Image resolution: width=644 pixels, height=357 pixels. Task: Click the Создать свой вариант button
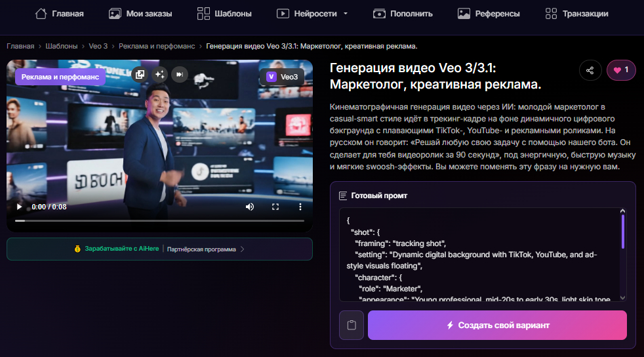coord(497,325)
